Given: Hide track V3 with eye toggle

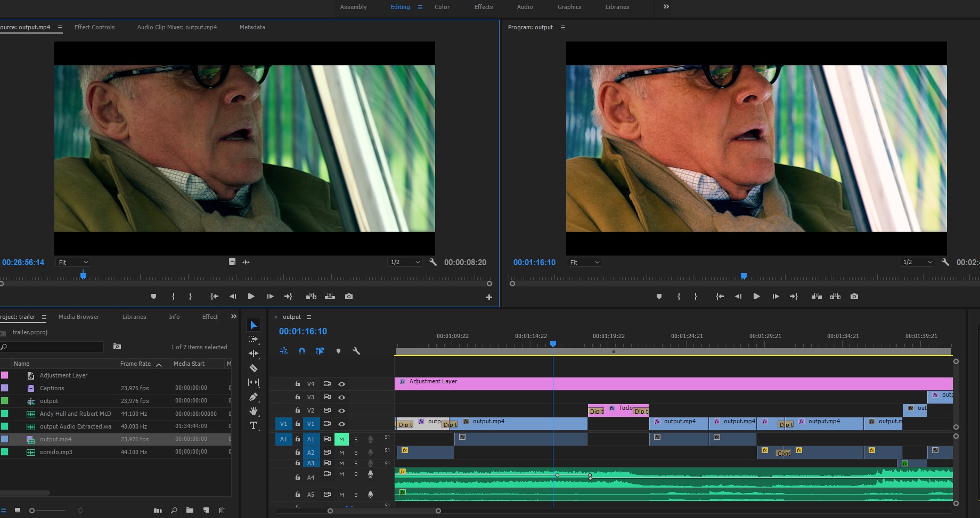Looking at the screenshot, I should [x=342, y=397].
